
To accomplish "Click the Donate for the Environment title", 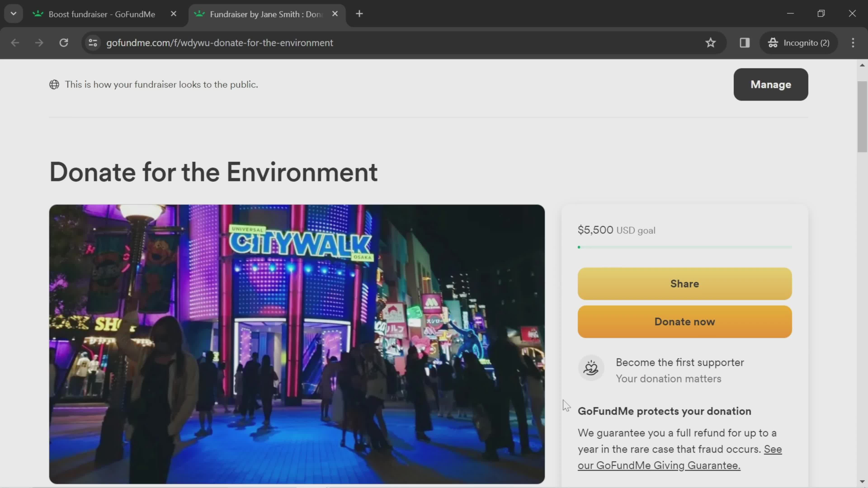I will pos(214,172).
